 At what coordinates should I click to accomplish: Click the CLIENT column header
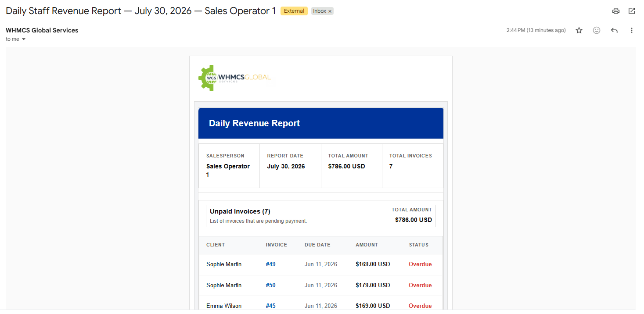(x=216, y=245)
